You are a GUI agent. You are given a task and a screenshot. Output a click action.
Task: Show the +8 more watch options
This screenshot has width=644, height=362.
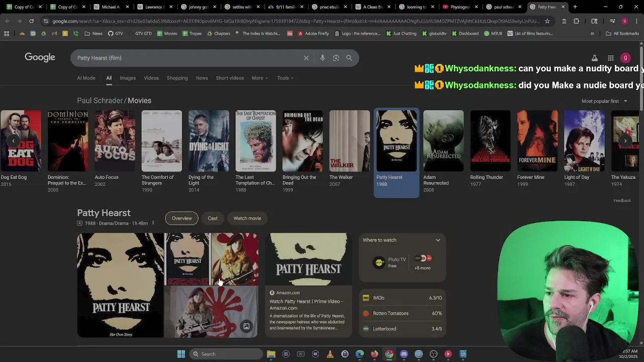pyautogui.click(x=423, y=262)
